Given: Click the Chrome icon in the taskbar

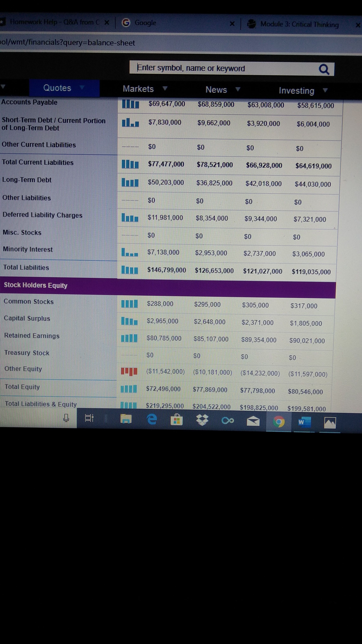Looking at the screenshot, I should pyautogui.click(x=279, y=422).
